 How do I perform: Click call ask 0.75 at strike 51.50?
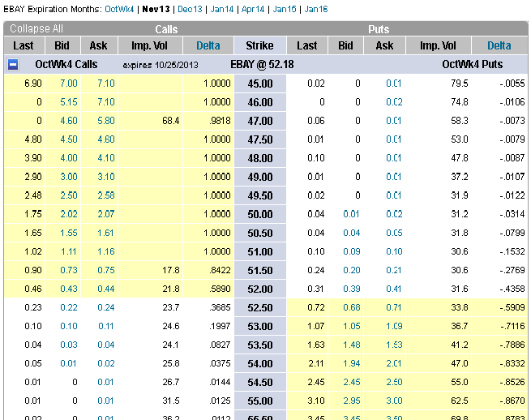pyautogui.click(x=106, y=270)
